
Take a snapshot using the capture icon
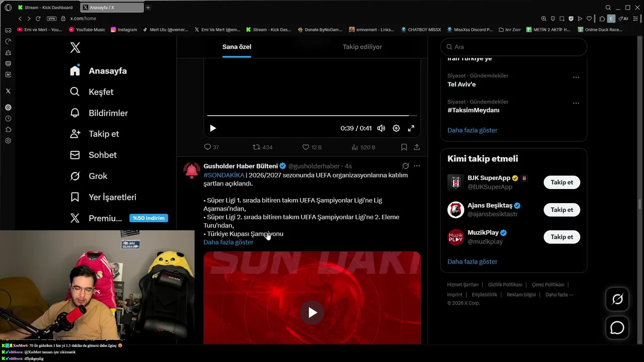[562, 19]
